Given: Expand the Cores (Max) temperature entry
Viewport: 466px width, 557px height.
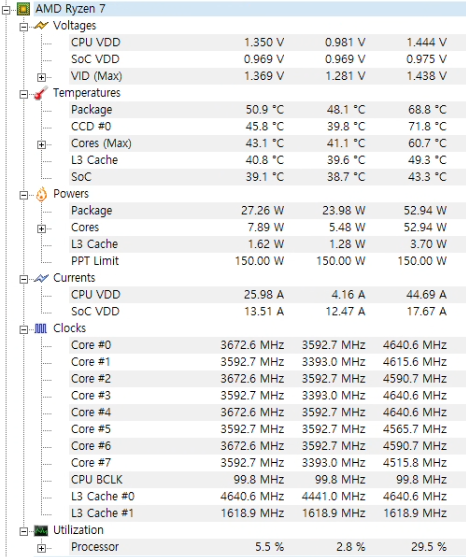Looking at the screenshot, I should [x=42, y=145].
